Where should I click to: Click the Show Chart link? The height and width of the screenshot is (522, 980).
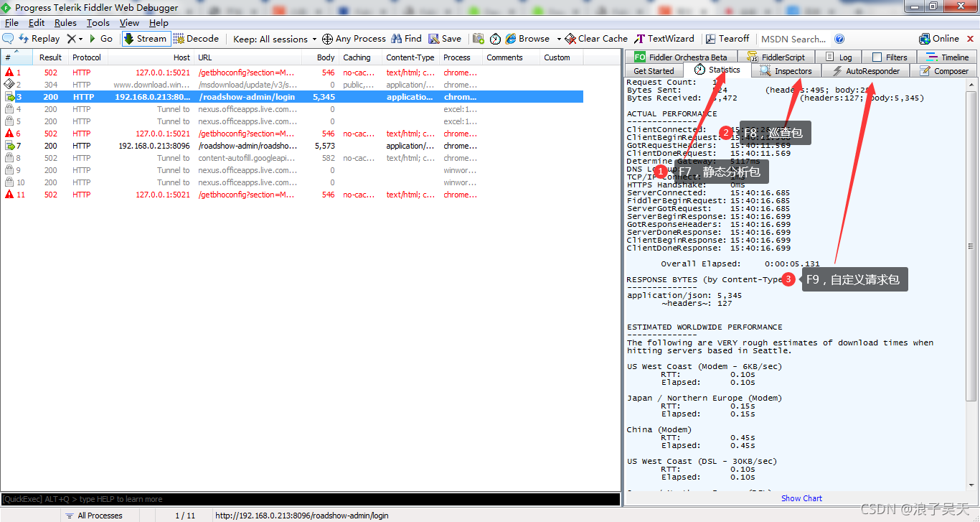click(x=802, y=498)
